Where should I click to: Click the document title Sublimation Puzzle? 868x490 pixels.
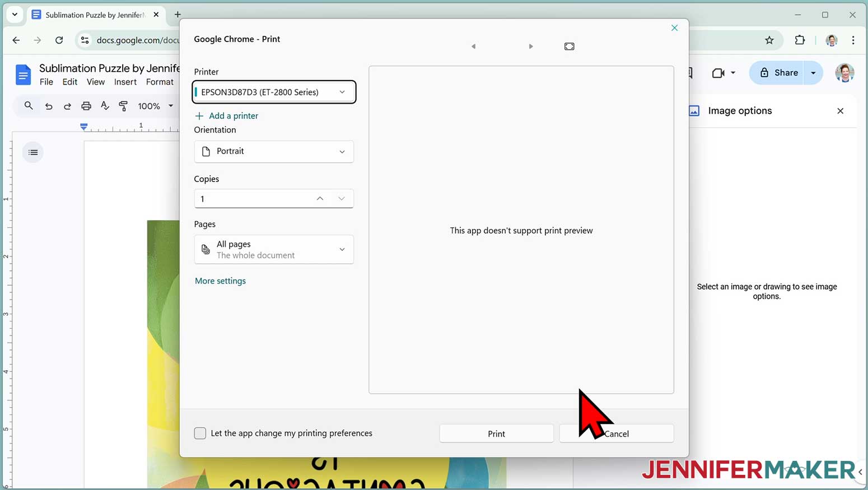(109, 68)
